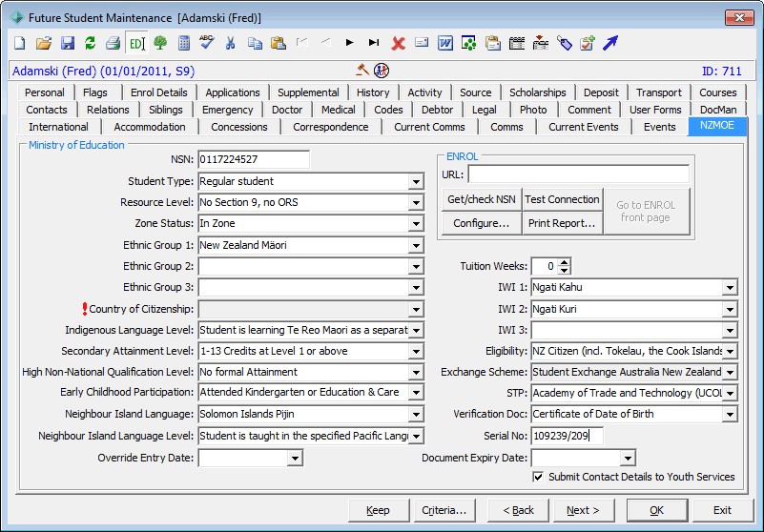The width and height of the screenshot is (764, 532).
Task: Open the calculator icon
Action: click(x=184, y=43)
